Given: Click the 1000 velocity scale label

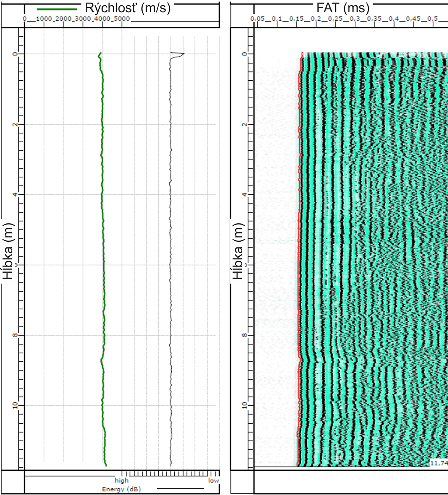Looking at the screenshot, I should point(44,19).
